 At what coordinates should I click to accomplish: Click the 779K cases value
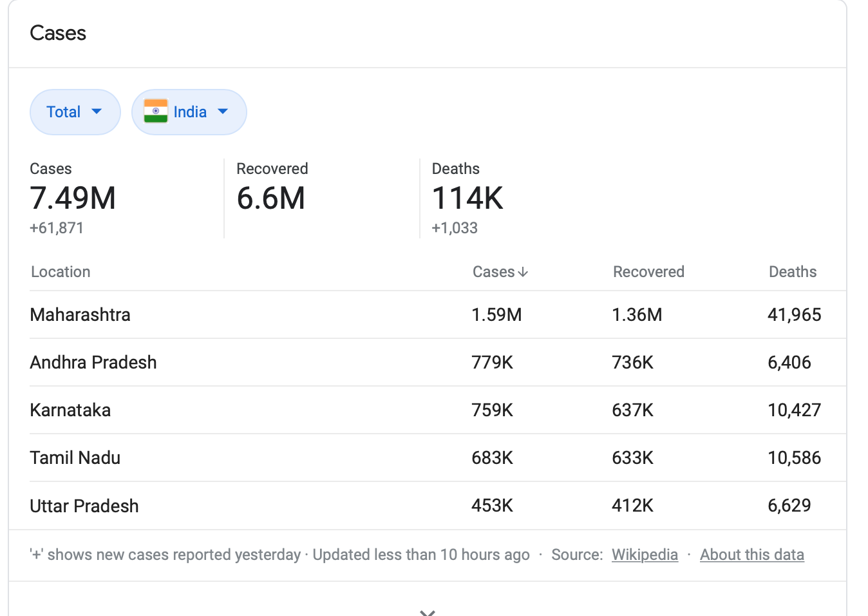click(x=493, y=363)
